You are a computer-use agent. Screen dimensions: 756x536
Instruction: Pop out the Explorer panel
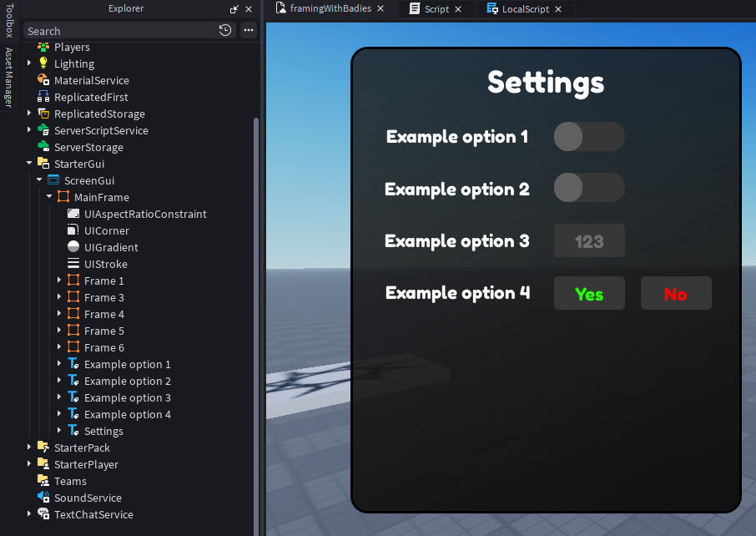coord(234,9)
